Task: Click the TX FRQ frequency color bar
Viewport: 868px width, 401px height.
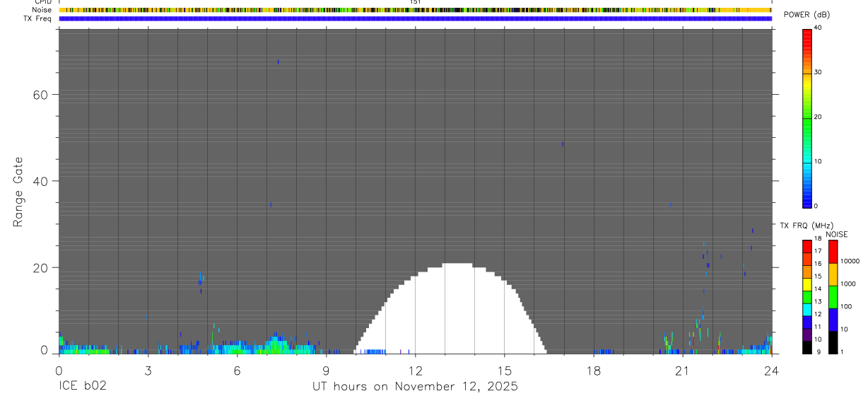Action: (807, 296)
